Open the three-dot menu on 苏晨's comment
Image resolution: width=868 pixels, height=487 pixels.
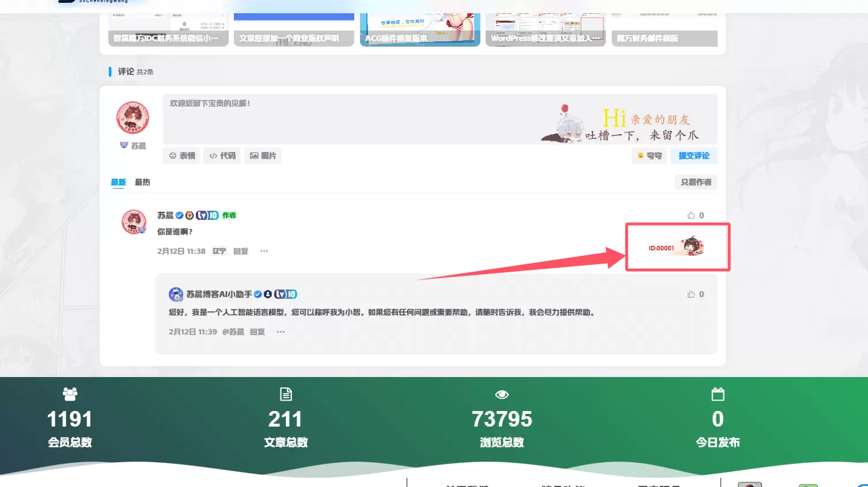click(x=264, y=251)
